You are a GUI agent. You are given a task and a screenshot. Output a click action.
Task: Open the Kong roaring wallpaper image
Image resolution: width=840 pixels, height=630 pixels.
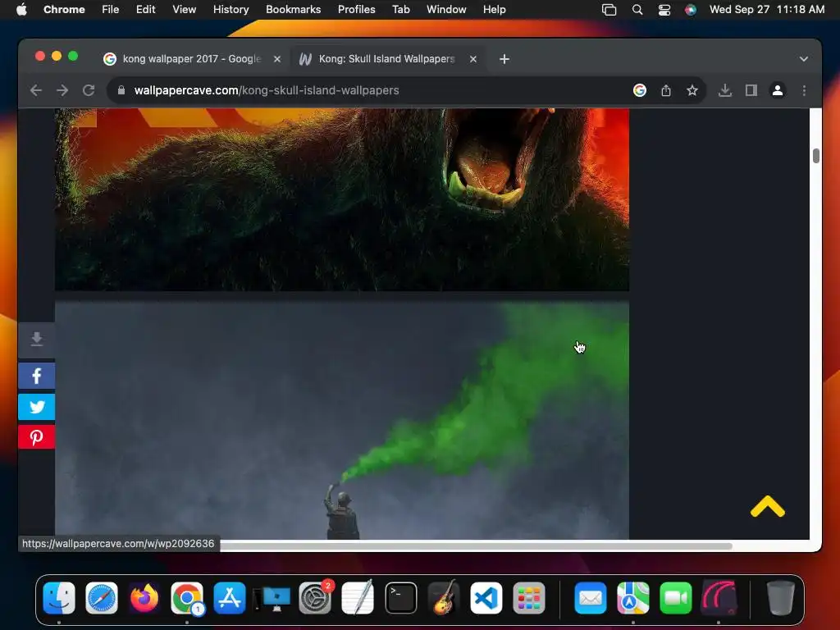click(342, 199)
